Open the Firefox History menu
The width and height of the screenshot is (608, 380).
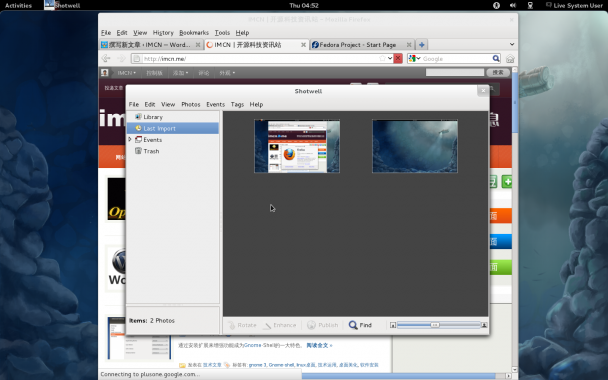(163, 33)
